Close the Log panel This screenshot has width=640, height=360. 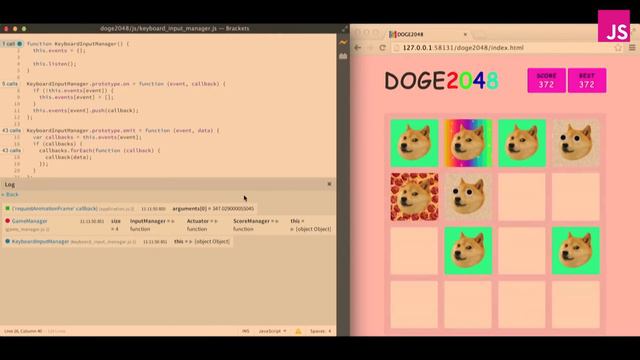click(x=329, y=184)
